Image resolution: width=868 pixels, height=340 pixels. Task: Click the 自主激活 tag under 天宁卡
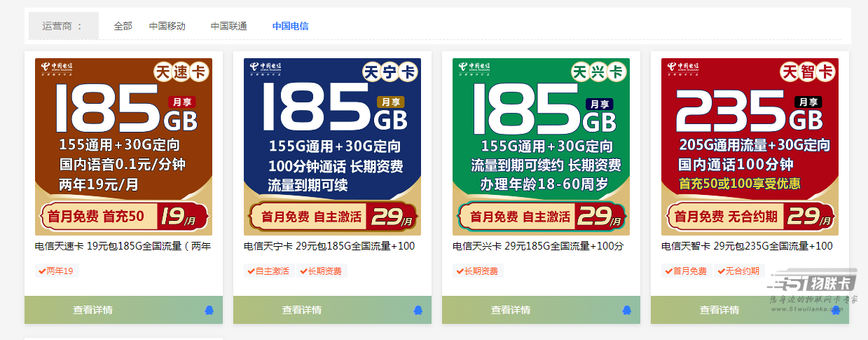click(x=269, y=271)
